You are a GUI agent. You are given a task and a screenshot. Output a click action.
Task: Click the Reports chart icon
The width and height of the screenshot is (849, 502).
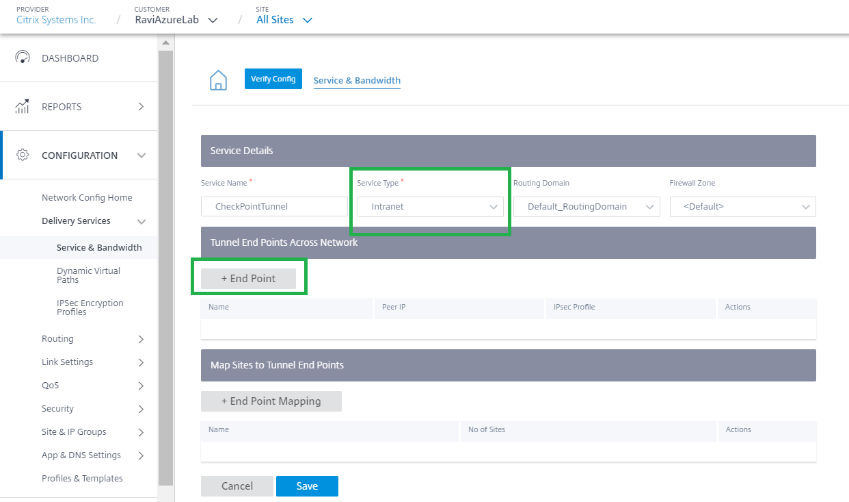[22, 106]
